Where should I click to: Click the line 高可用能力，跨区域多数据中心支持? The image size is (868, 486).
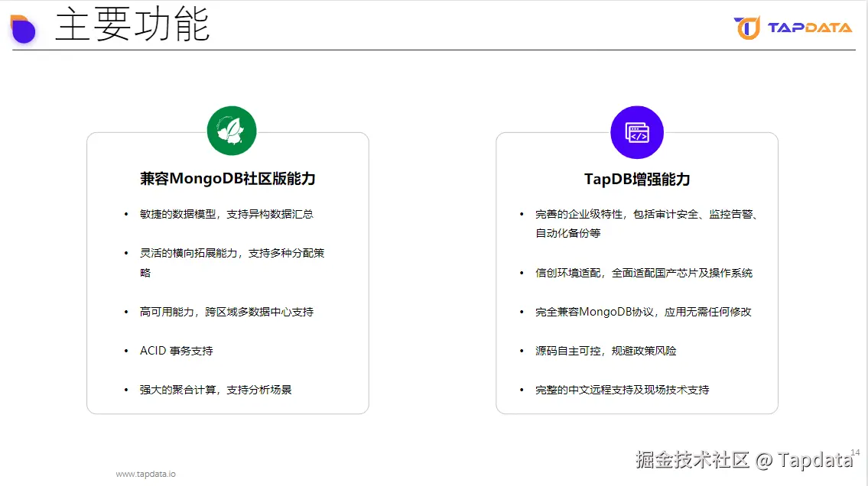(226, 312)
